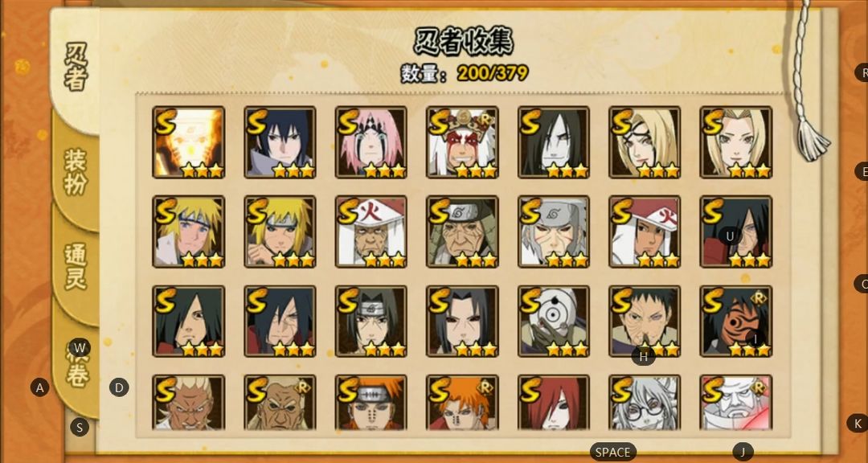Select the orange-haired Pain portrait with headband
The image size is (868, 463).
tap(371, 403)
